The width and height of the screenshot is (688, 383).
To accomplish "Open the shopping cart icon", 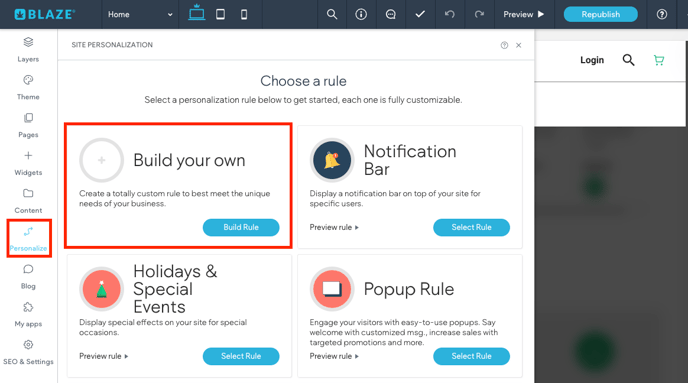I will click(x=659, y=60).
